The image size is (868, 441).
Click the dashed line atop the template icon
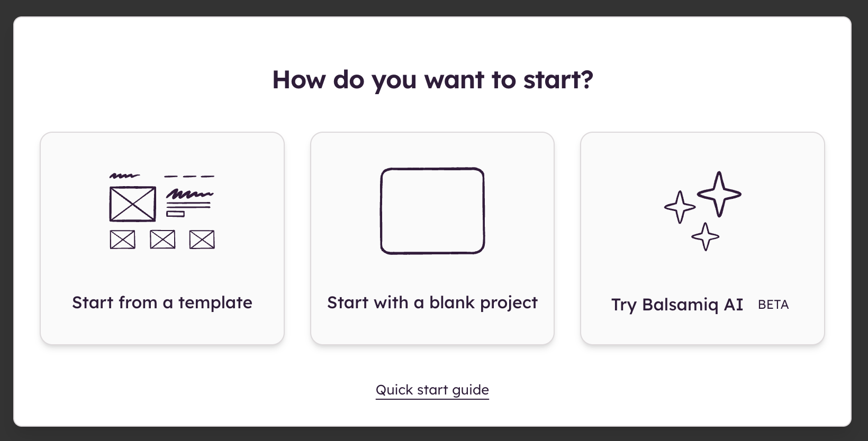pos(189,176)
